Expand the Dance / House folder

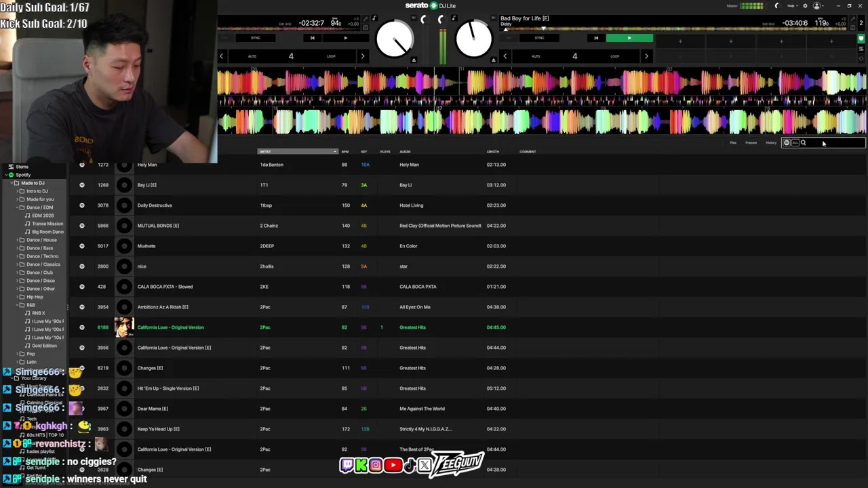click(x=18, y=240)
